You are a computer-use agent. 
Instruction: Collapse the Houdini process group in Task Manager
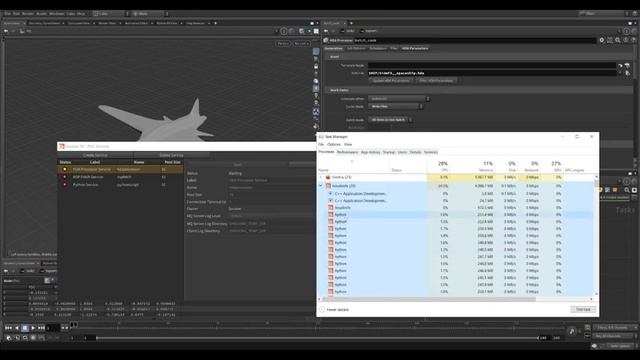pyautogui.click(x=321, y=186)
